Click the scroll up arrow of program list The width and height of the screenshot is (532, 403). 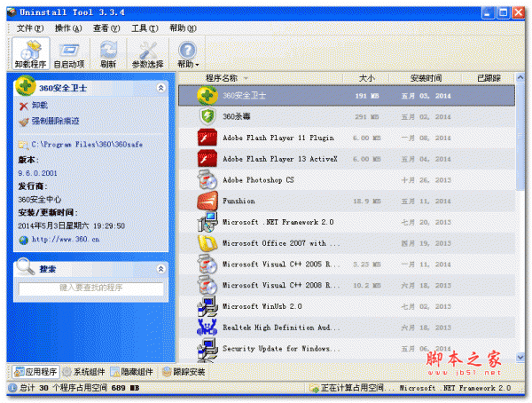pyautogui.click(x=520, y=78)
